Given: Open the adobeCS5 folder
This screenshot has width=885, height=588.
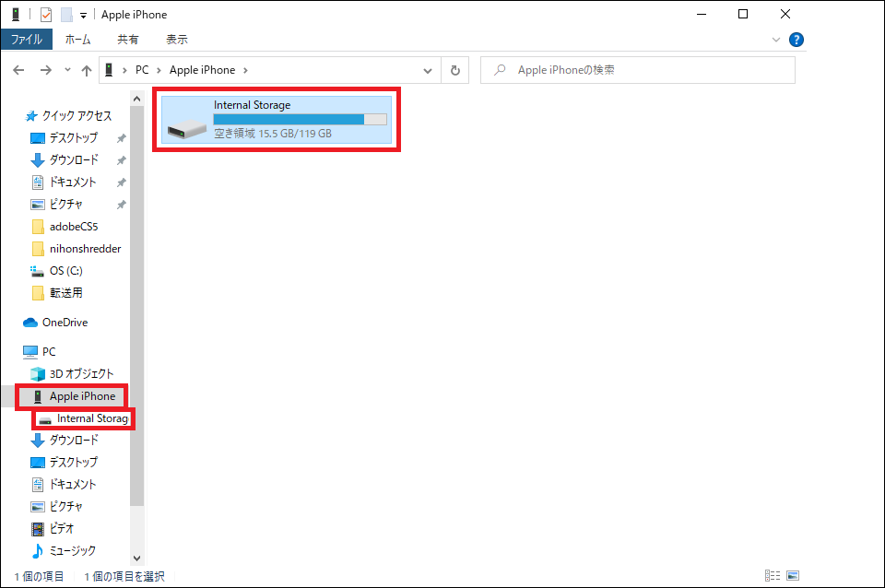Looking at the screenshot, I should click(x=74, y=227).
